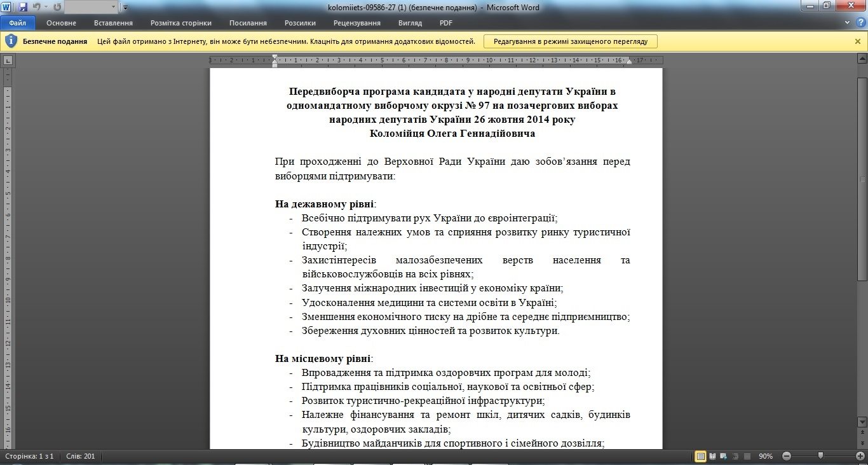Click the subheading На місцевому рівні
Screen dimensions: 868x465
(323, 359)
